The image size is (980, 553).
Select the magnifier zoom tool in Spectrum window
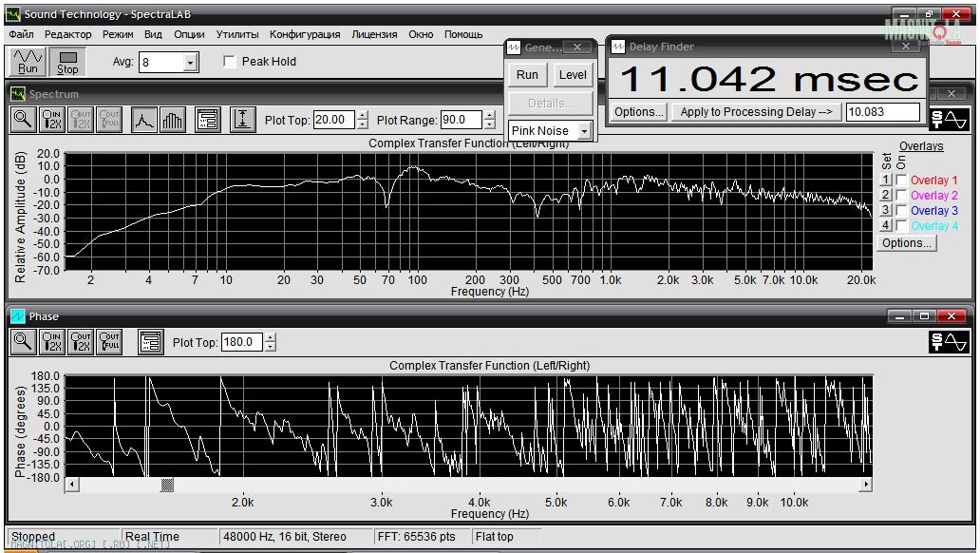(23, 119)
